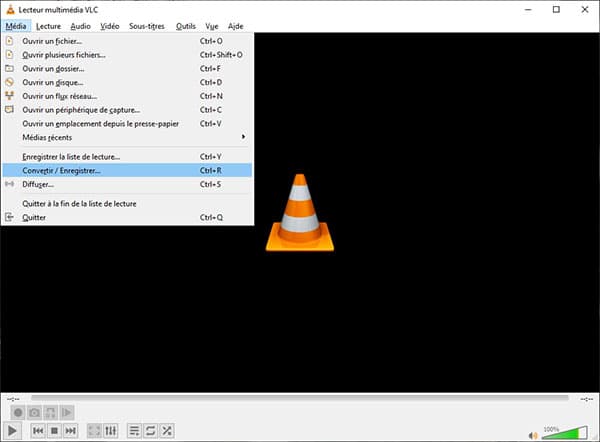Click the exit icon beside Quitter
The image size is (600, 442).
click(x=10, y=217)
